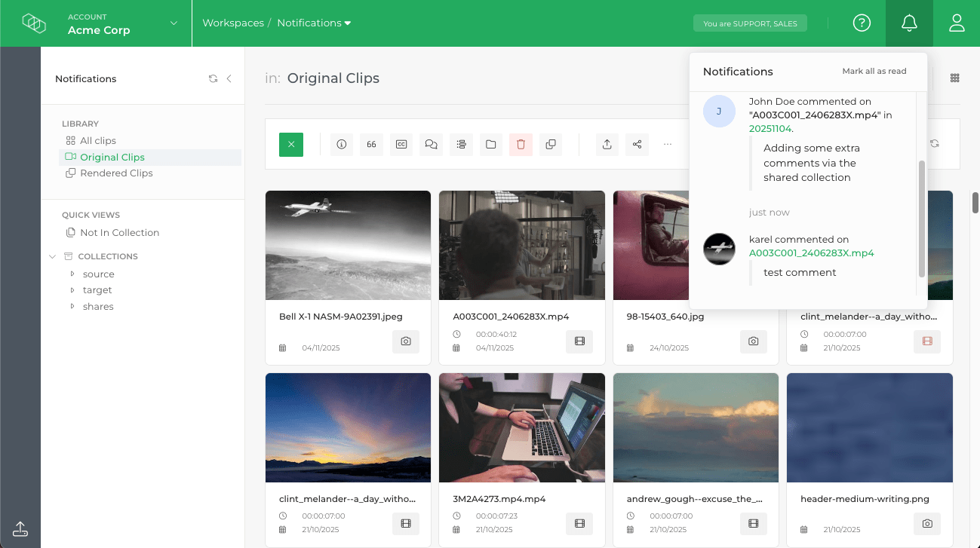The width and height of the screenshot is (980, 548).
Task: Click the add-to-folder icon in toolbar
Action: tap(491, 144)
